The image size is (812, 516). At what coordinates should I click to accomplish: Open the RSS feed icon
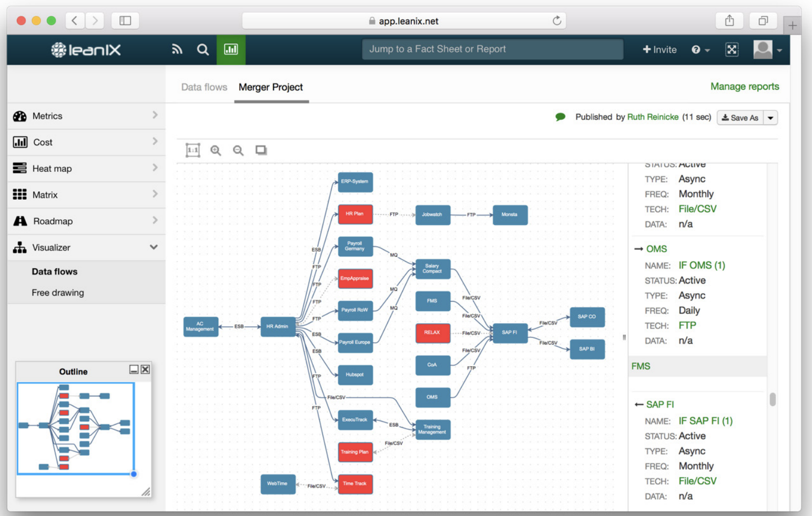click(177, 49)
